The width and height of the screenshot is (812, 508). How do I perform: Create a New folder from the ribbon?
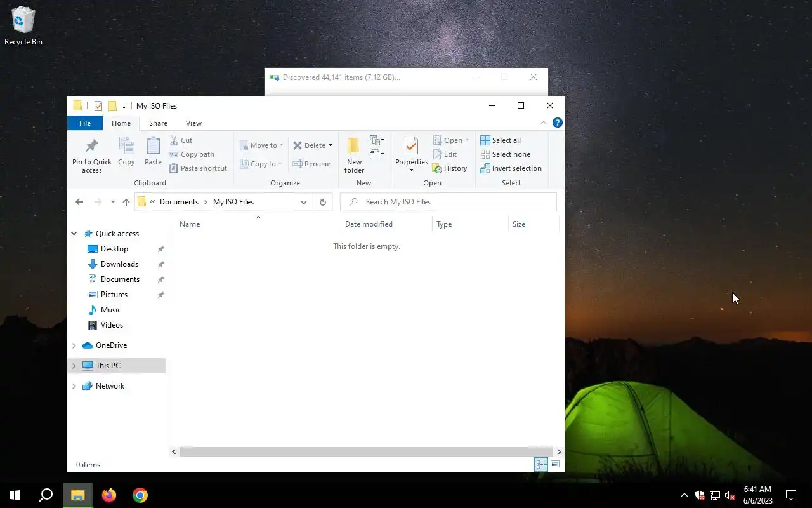354,154
